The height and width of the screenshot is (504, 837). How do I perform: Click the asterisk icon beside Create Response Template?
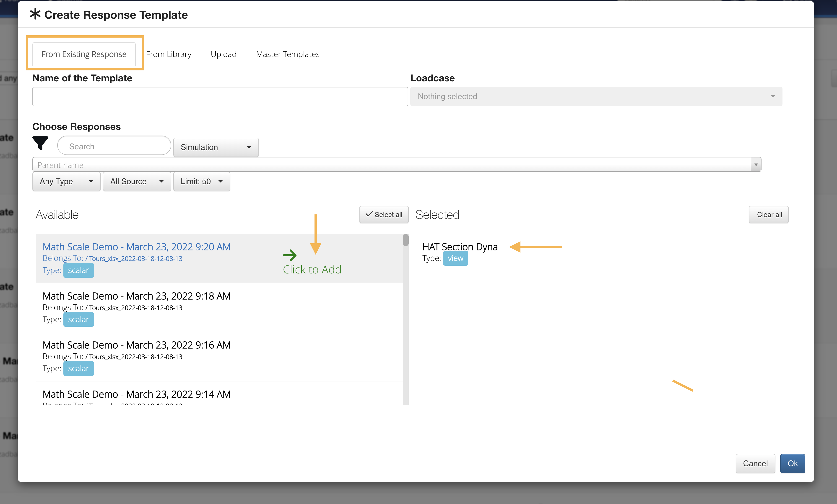click(35, 14)
